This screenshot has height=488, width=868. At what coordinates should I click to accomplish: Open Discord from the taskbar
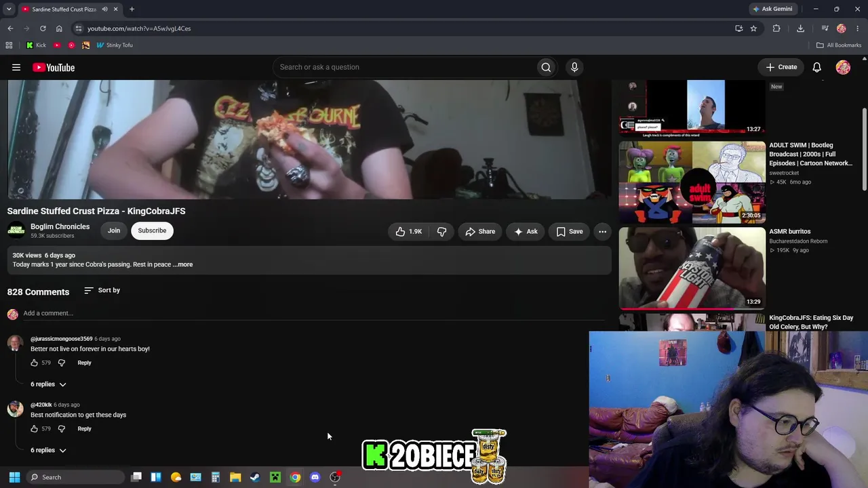(315, 477)
